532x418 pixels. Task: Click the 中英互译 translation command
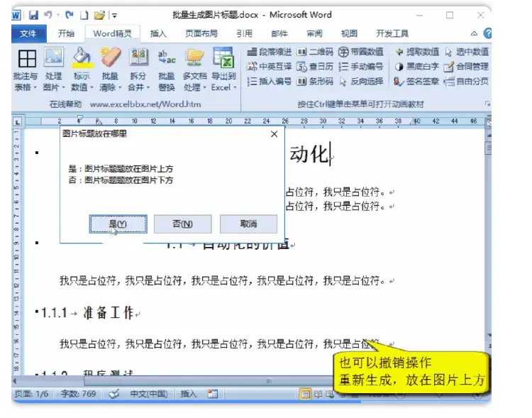tap(270, 66)
